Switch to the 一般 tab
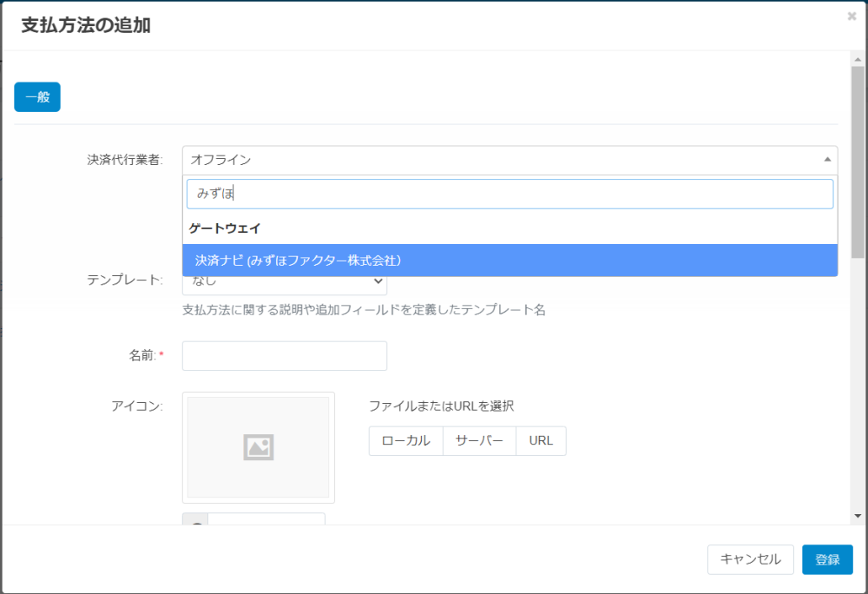The image size is (868, 594). tap(37, 97)
